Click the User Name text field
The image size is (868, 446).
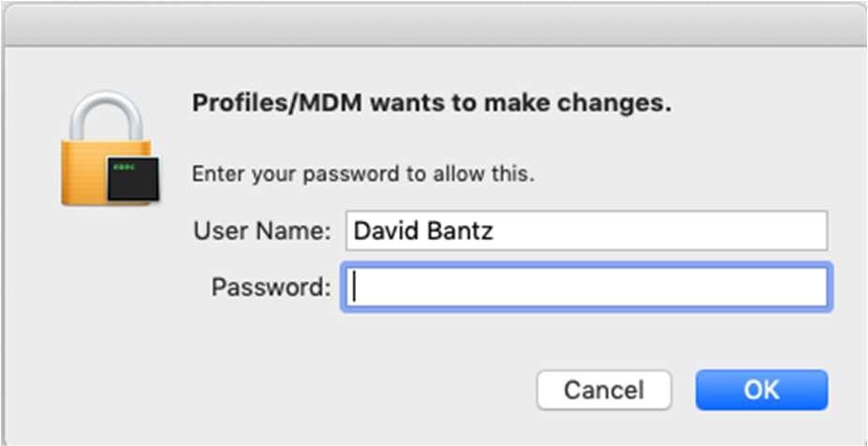coord(585,230)
